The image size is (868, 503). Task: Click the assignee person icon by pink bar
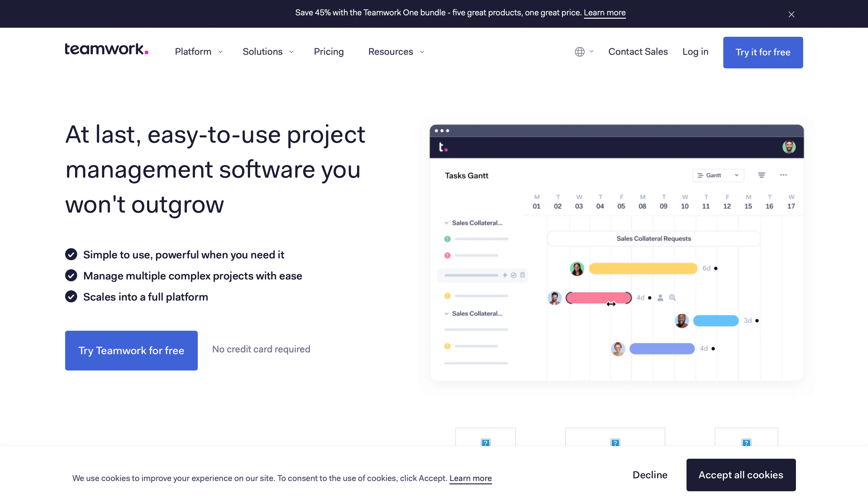point(660,298)
